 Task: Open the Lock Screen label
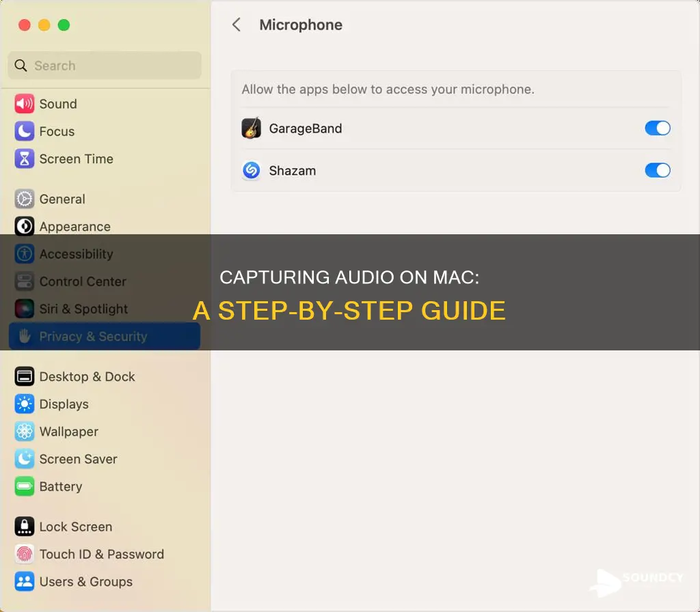coord(75,527)
